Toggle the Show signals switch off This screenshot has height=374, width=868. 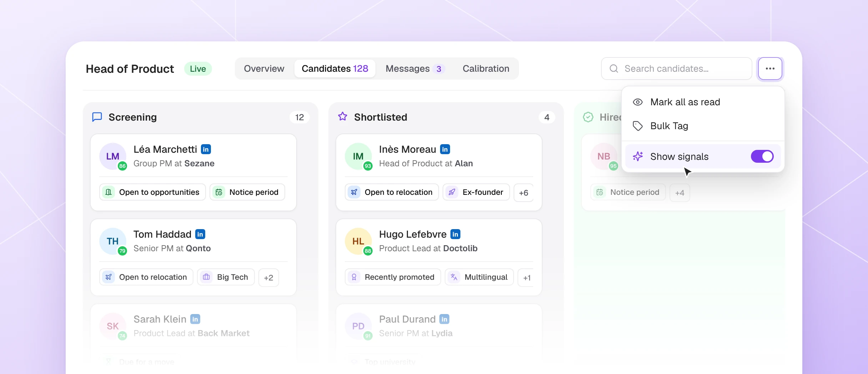(762, 156)
